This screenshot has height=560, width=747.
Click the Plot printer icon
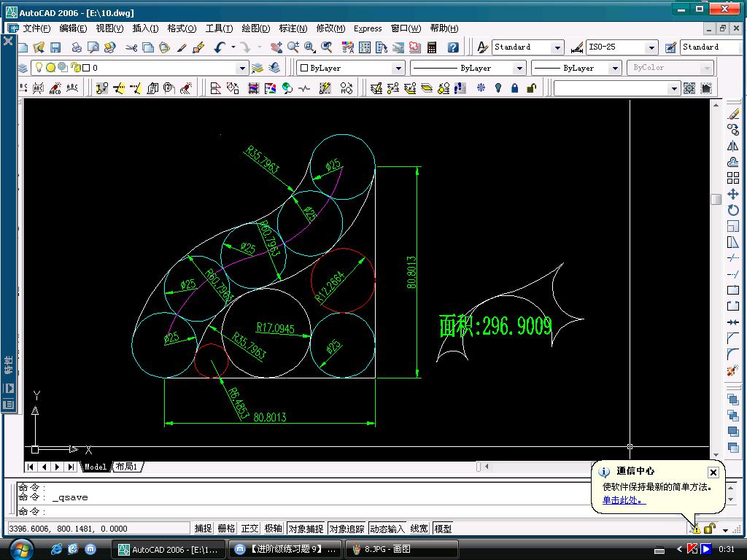tap(76, 47)
